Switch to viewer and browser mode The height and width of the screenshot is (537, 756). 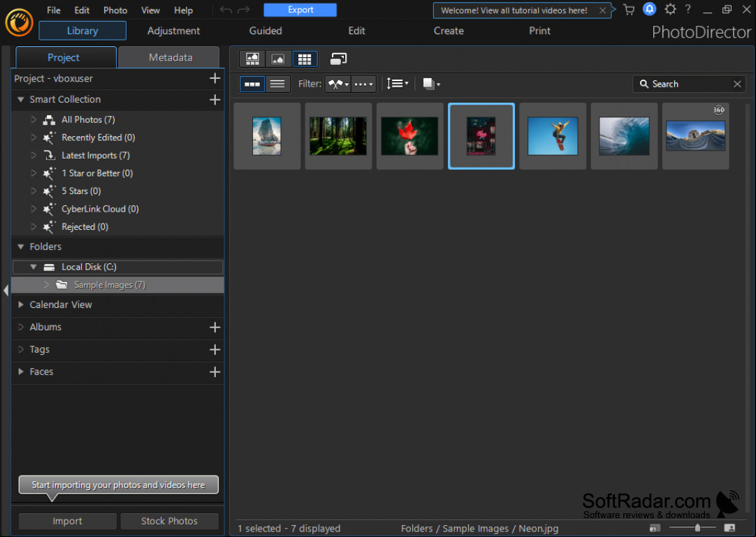(252, 59)
